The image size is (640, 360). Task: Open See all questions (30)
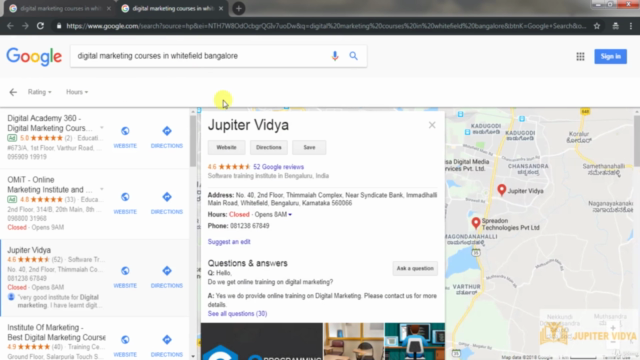(x=238, y=313)
